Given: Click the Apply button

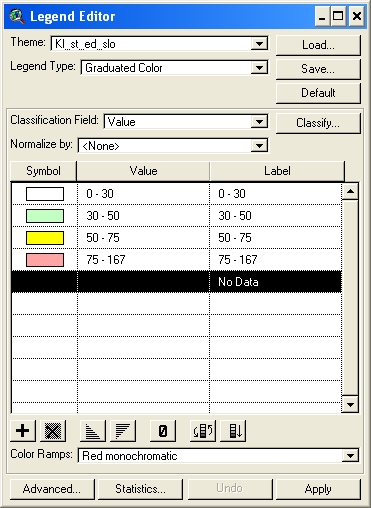Looking at the screenshot, I should click(318, 489).
